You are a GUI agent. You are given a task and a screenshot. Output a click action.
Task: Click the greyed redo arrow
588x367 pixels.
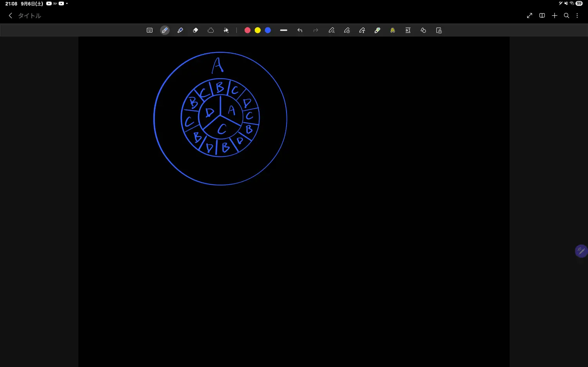(316, 30)
